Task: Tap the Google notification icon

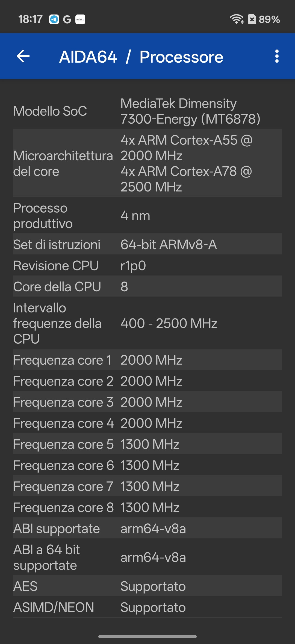Action: tap(67, 19)
